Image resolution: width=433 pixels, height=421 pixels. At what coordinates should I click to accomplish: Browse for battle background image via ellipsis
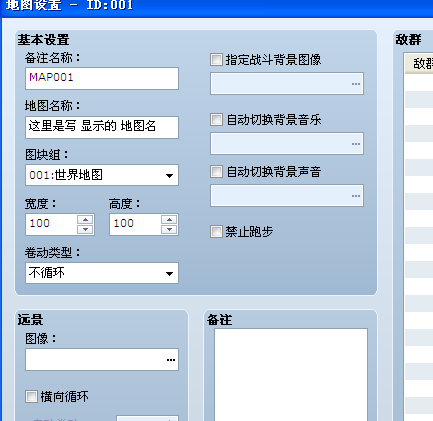tap(356, 84)
